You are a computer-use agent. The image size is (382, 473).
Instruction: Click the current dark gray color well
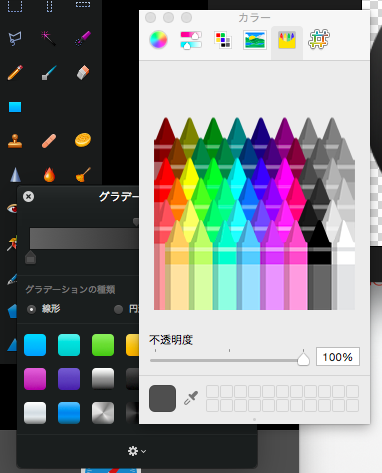162,398
